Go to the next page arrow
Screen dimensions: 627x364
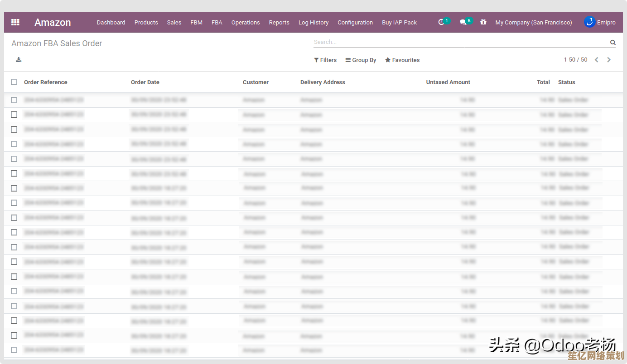tap(609, 60)
